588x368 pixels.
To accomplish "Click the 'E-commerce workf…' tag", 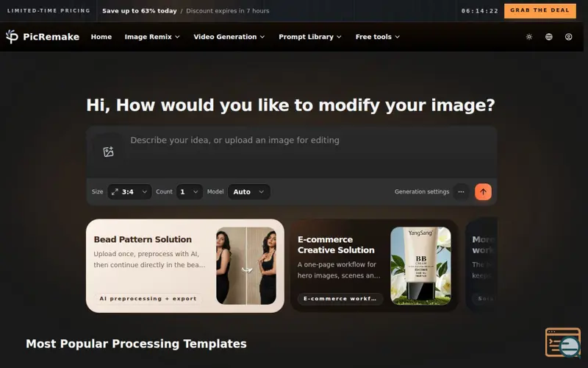I will coord(340,299).
